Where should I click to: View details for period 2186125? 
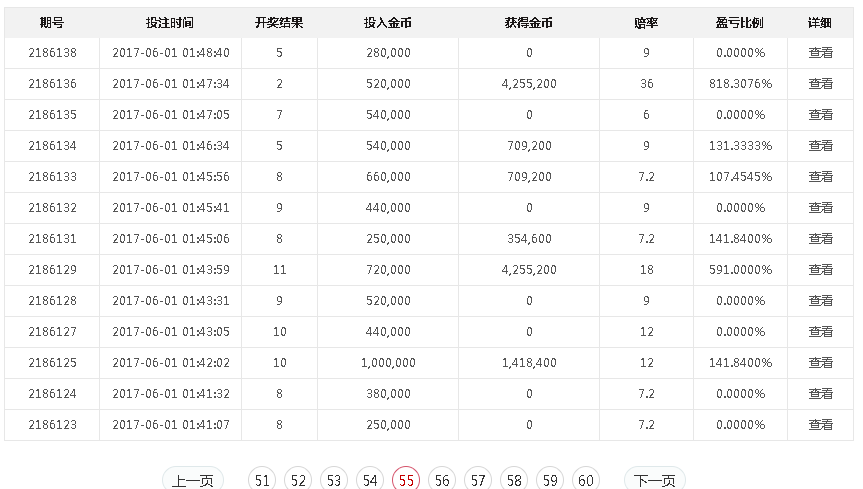coord(820,363)
